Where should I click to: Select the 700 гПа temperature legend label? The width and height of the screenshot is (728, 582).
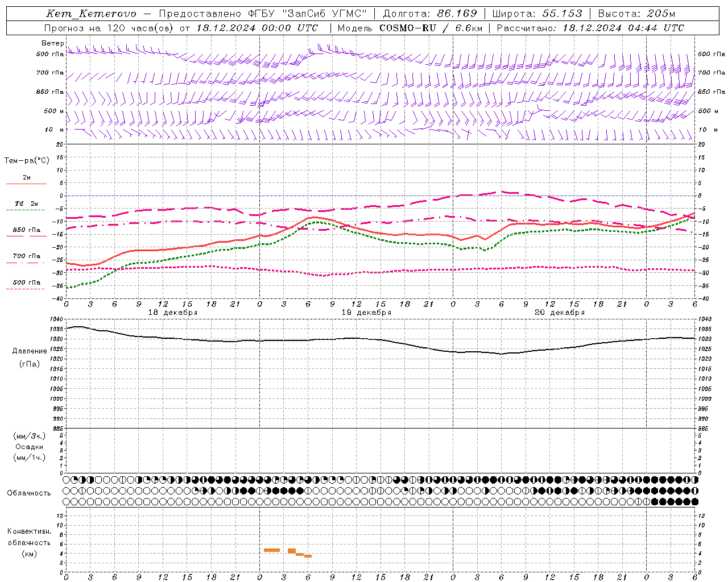point(27,256)
